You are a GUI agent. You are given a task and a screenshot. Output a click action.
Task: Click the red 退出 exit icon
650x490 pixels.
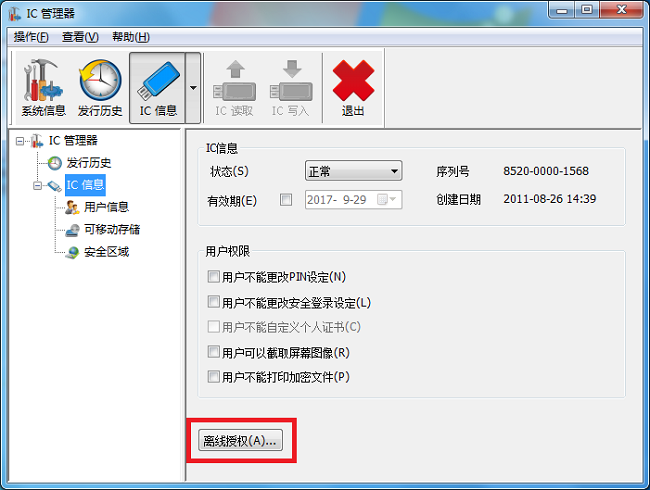(353, 88)
